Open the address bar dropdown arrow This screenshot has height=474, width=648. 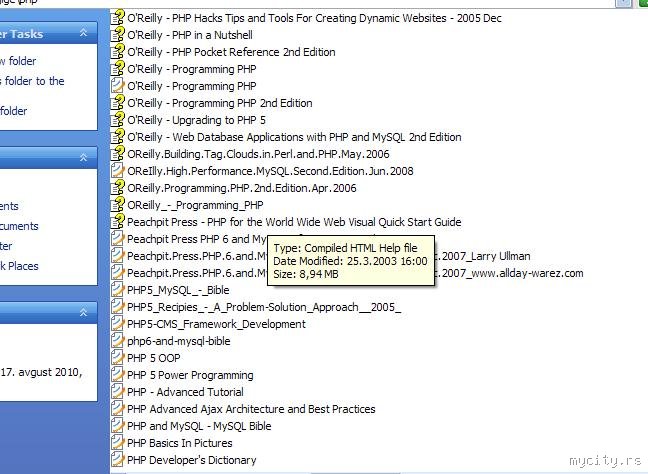click(x=624, y=3)
